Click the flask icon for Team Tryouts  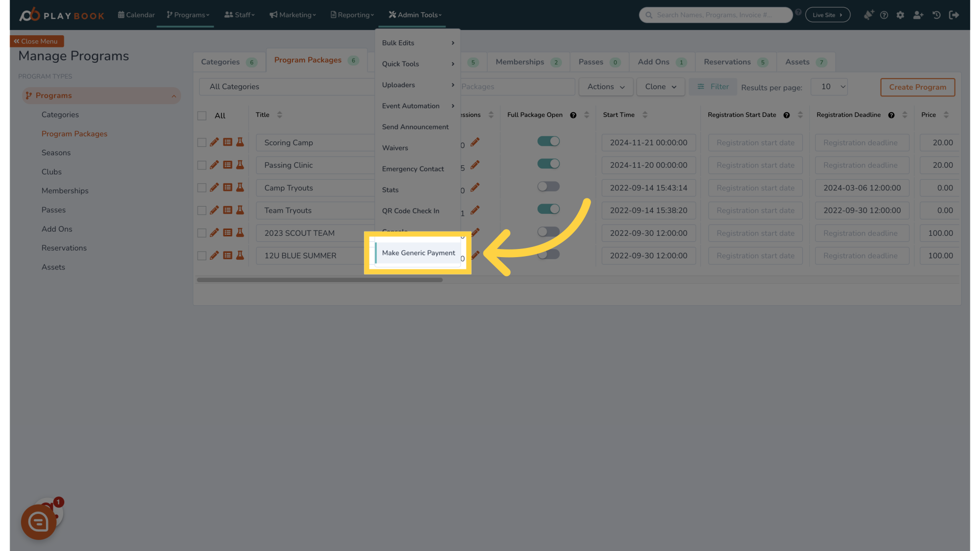(240, 210)
